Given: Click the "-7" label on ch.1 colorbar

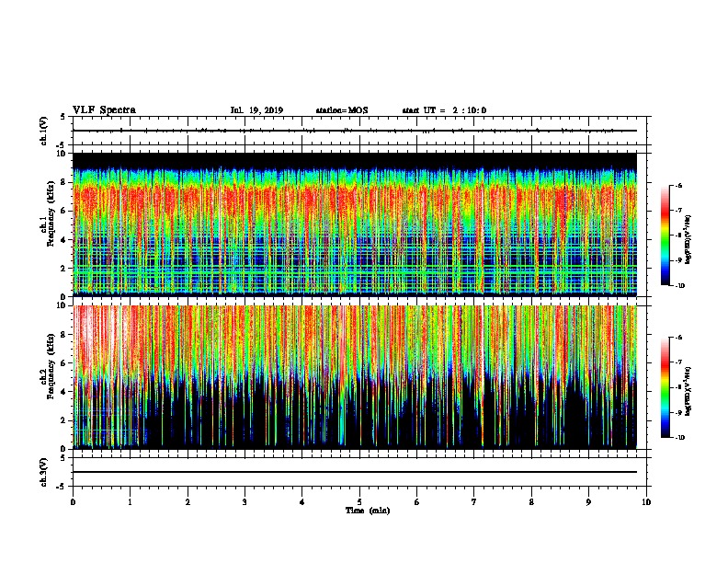Looking at the screenshot, I should (x=678, y=211).
